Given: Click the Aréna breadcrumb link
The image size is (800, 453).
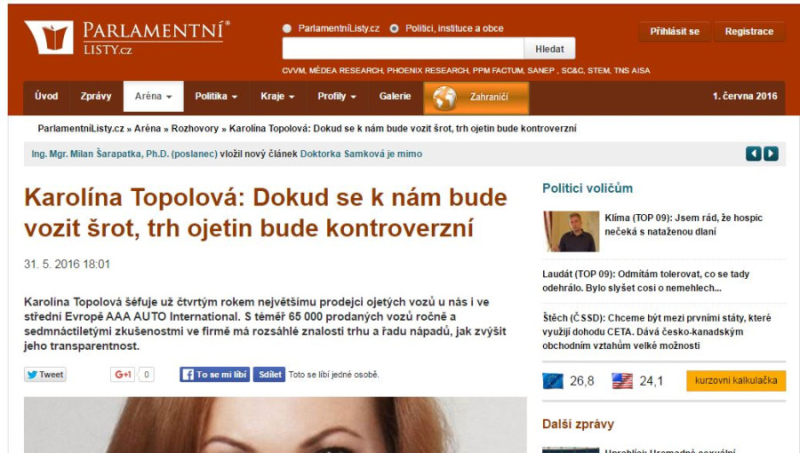Looking at the screenshot, I should click(147, 129).
